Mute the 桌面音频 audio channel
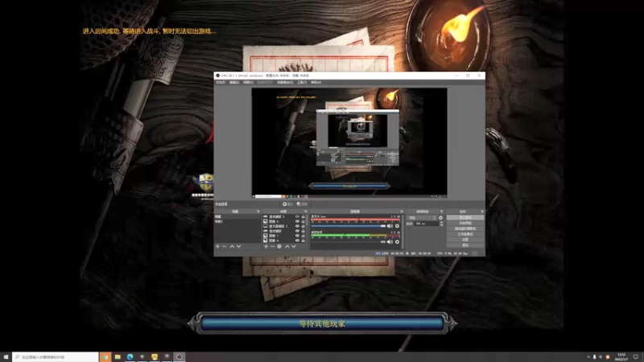The width and height of the screenshot is (644, 362). point(390,242)
